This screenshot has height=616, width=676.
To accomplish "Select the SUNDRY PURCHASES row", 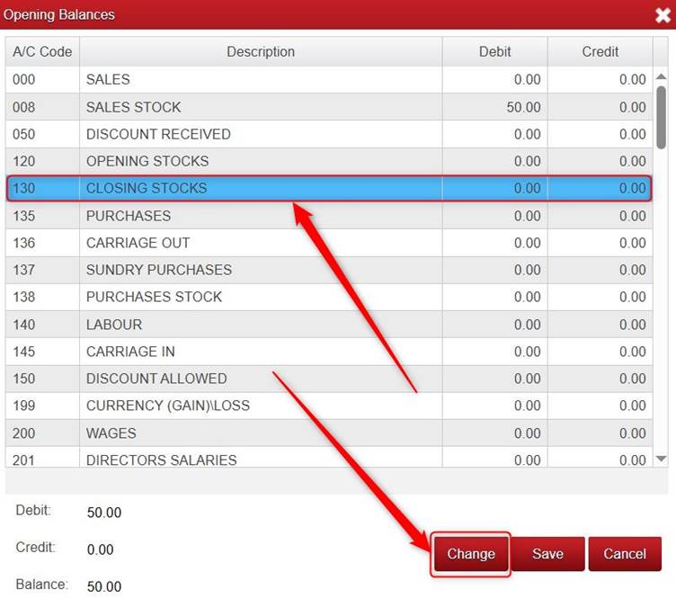I will [x=329, y=270].
